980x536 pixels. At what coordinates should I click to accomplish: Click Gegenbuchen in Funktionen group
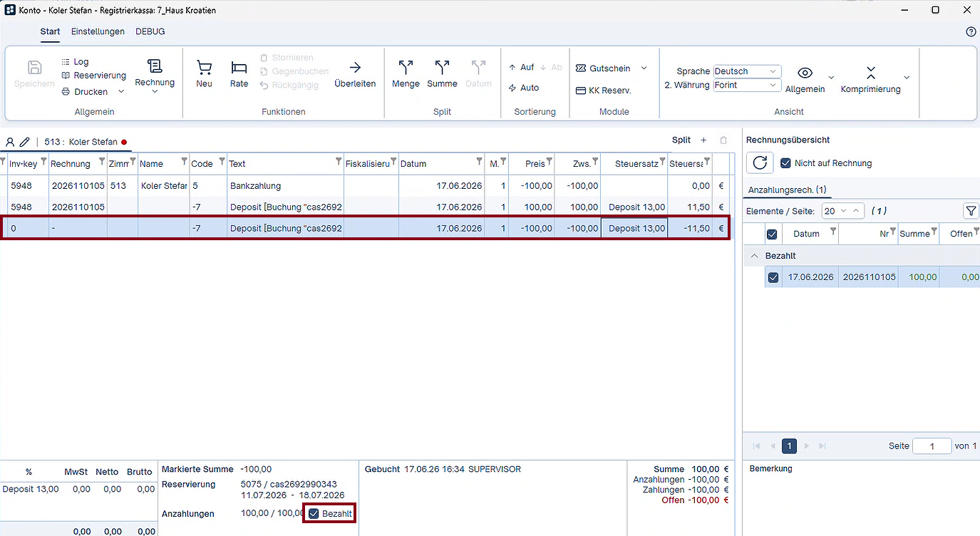294,71
